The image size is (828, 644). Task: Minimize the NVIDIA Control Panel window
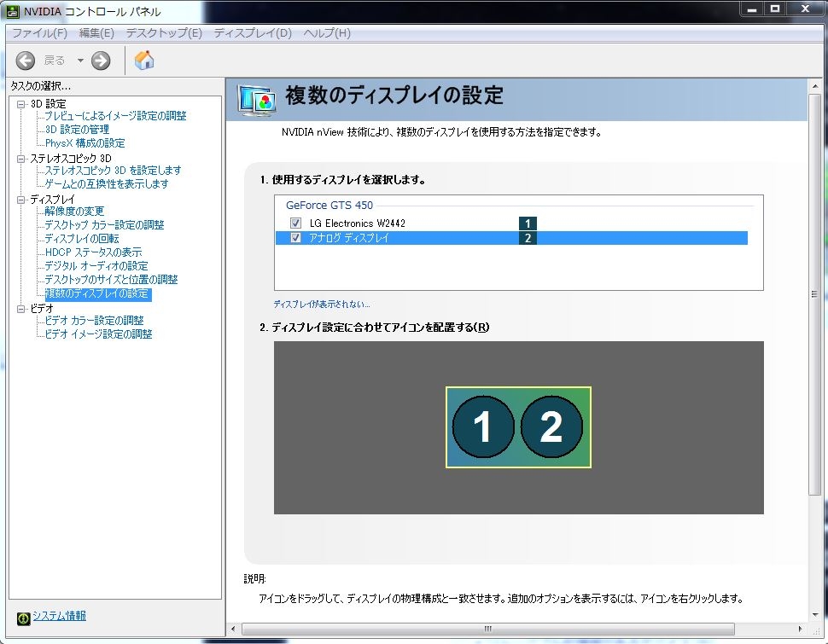tap(753, 9)
